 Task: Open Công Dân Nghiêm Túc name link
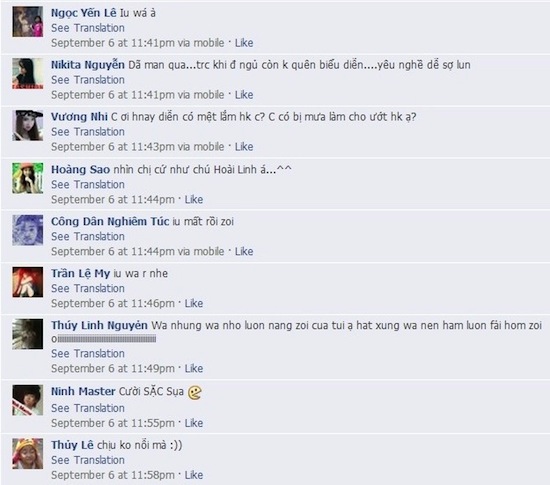pos(110,222)
